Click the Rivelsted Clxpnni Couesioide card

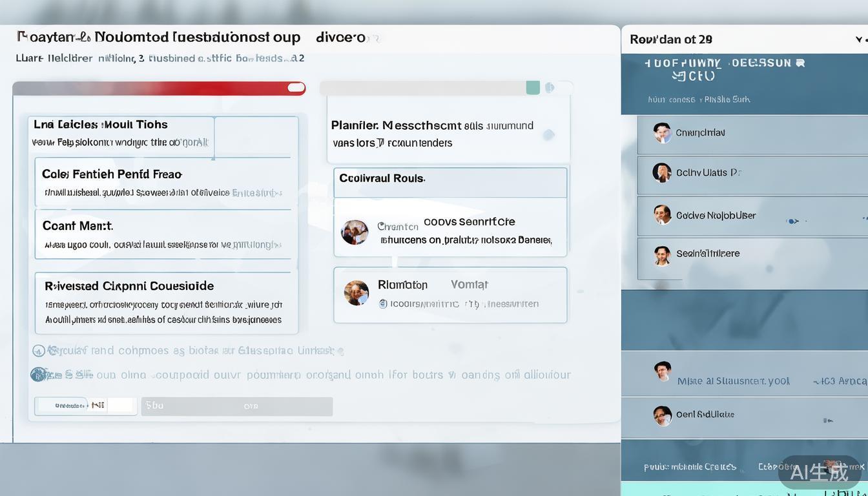(166, 302)
